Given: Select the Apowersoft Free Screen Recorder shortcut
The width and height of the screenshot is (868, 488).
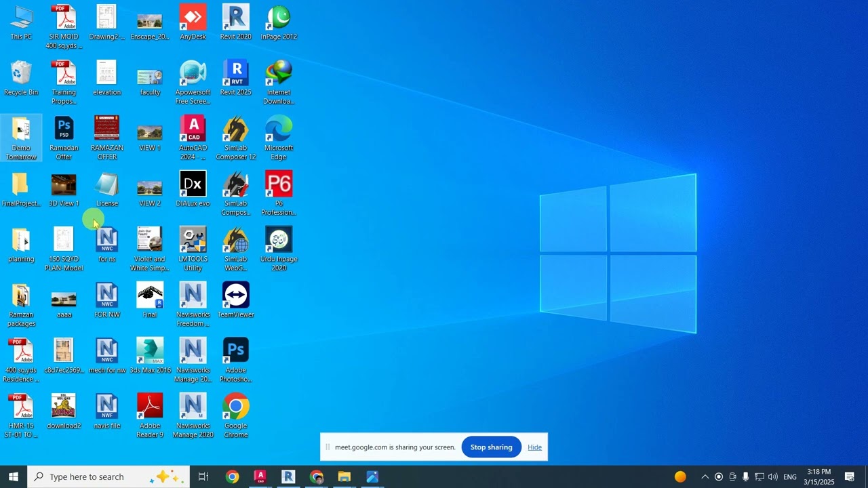Looking at the screenshot, I should point(193,83).
